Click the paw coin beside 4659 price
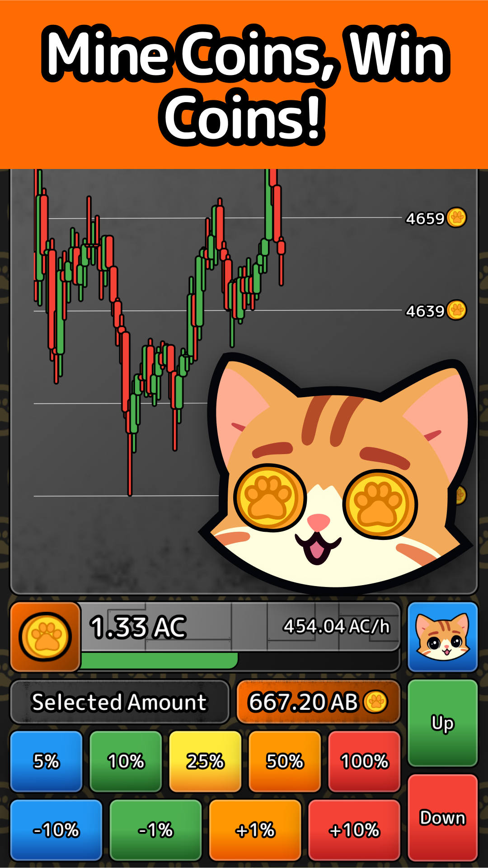Viewport: 488px width, 868px height. coord(456,218)
